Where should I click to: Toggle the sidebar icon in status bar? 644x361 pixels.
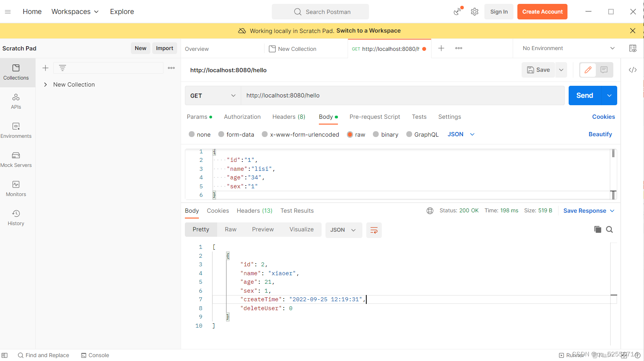[5, 355]
